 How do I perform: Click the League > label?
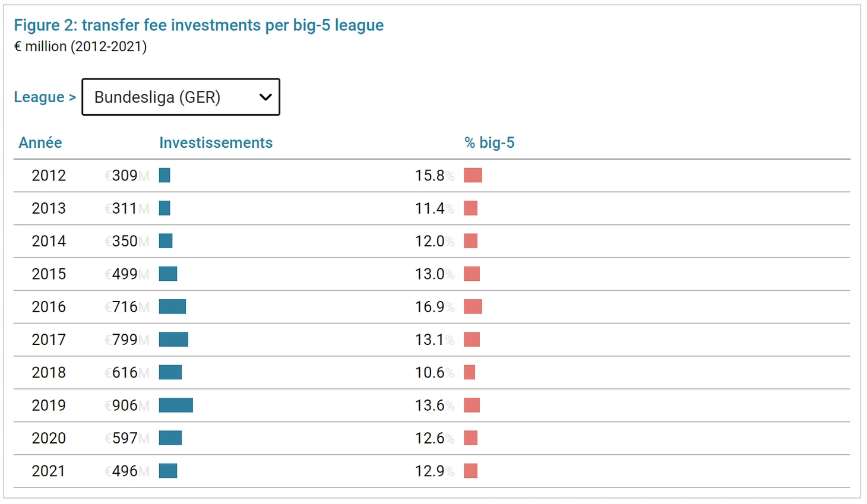tap(45, 97)
